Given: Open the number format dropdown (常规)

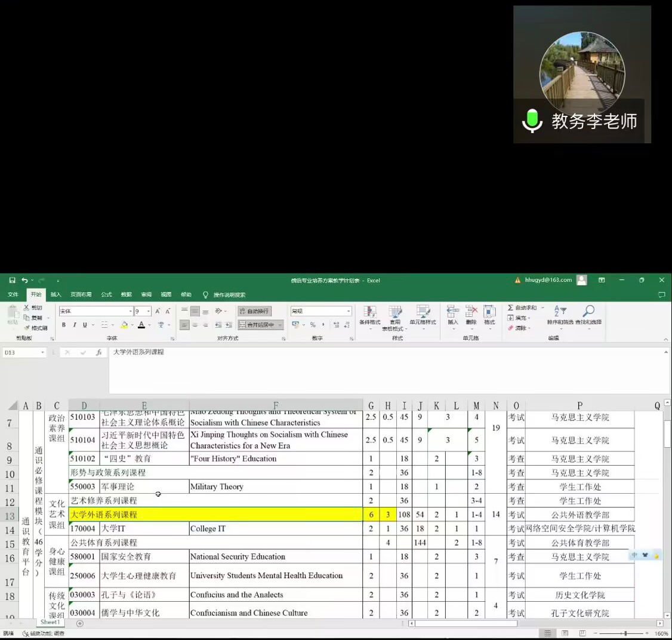Looking at the screenshot, I should click(x=349, y=311).
